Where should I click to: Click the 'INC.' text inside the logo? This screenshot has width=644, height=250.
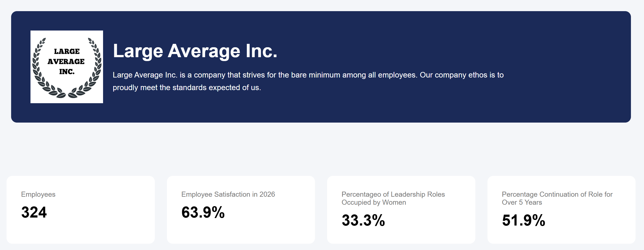[67, 71]
